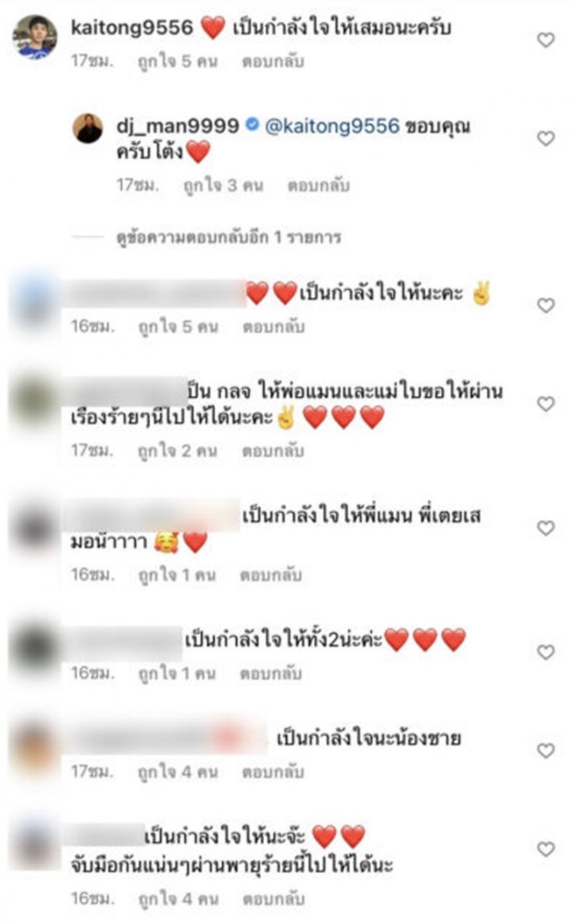Open kaitong9556's profile picture
This screenshot has width=571, height=924.
(35, 37)
